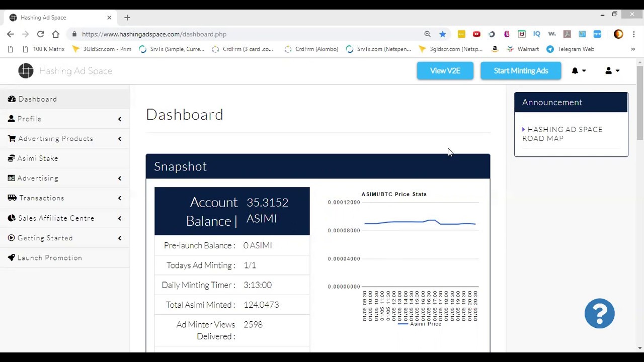Click the Transactions truck icon
This screenshot has height=362, width=644.
(x=13, y=198)
